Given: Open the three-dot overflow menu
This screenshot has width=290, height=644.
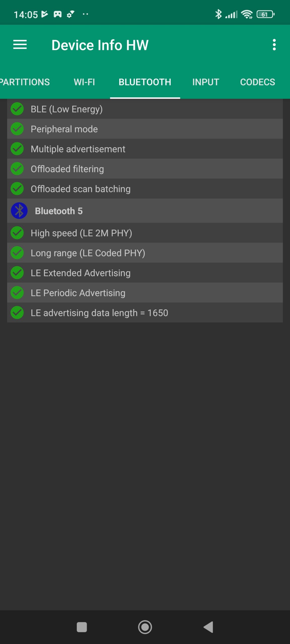Looking at the screenshot, I should [274, 45].
